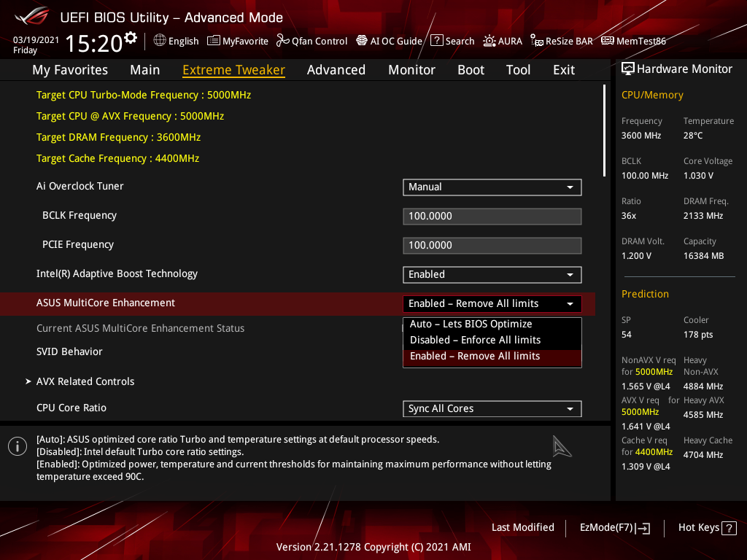The image size is (747, 560).
Task: Choose Enabled – Remove All limits list option
Action: coord(492,356)
